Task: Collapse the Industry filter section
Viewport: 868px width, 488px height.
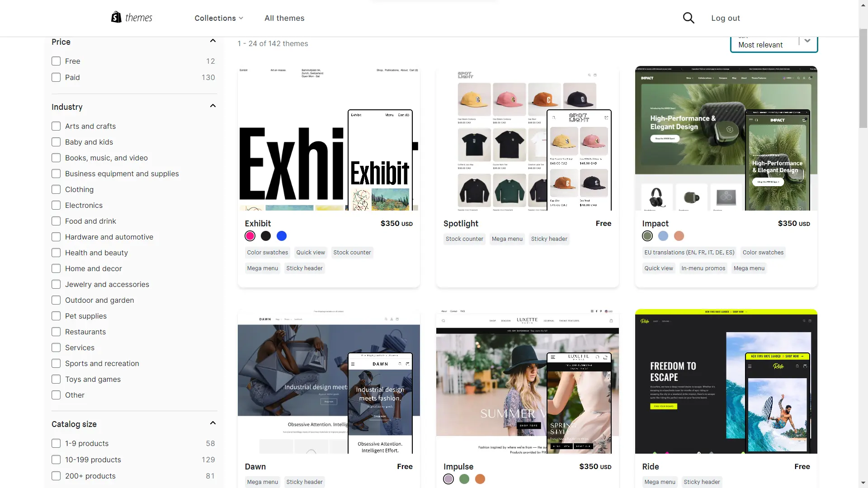Action: [213, 106]
